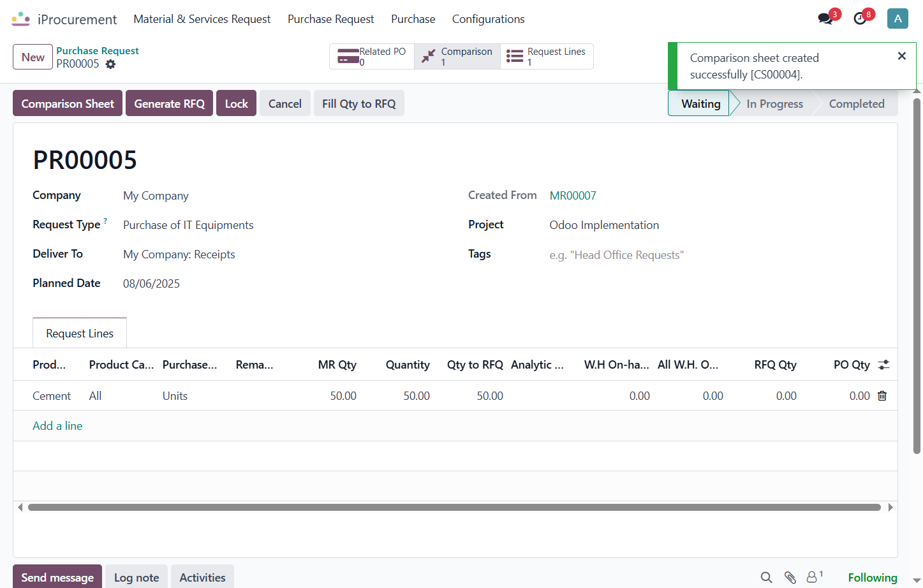Add a line to request lines
Viewport: 923px width, 588px height.
pos(57,426)
